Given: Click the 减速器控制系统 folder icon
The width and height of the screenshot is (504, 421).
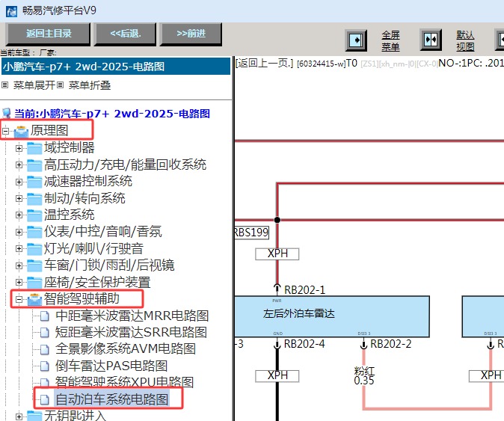Looking at the screenshot, I should coord(34,182).
